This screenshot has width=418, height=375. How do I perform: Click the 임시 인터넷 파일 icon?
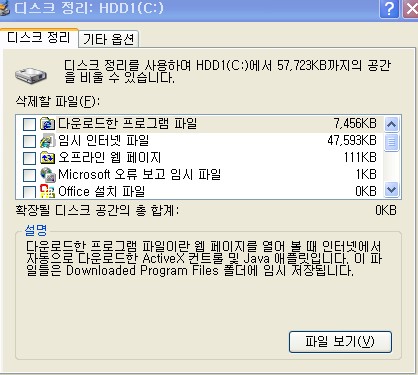47,141
